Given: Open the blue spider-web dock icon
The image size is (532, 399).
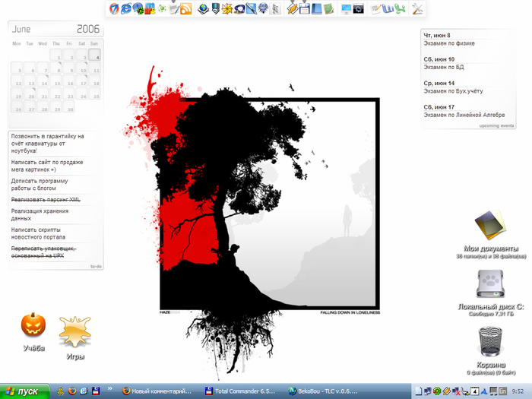Looking at the screenshot, I should pos(263,8).
